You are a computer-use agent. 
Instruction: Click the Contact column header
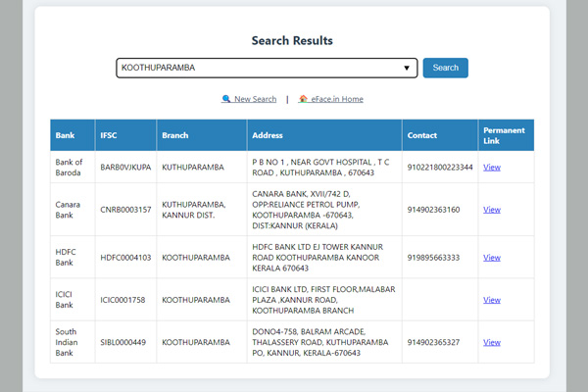(x=440, y=135)
